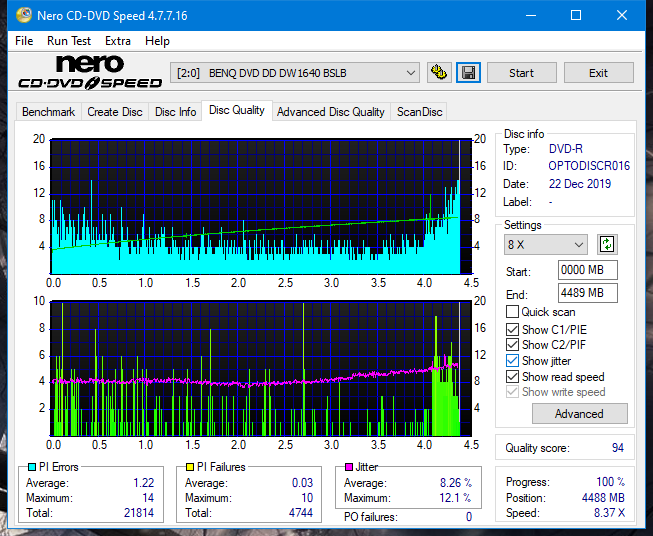Open the BENQ drive selection dropdown

tap(295, 73)
